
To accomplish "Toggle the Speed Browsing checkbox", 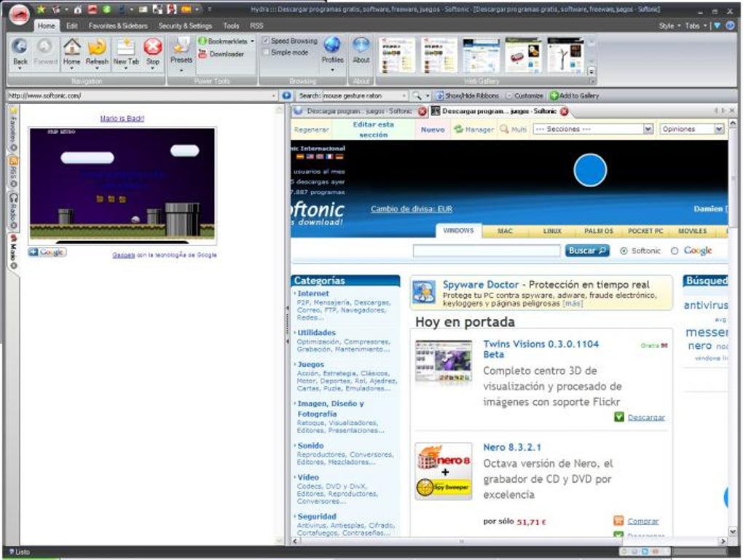I will click(x=266, y=41).
